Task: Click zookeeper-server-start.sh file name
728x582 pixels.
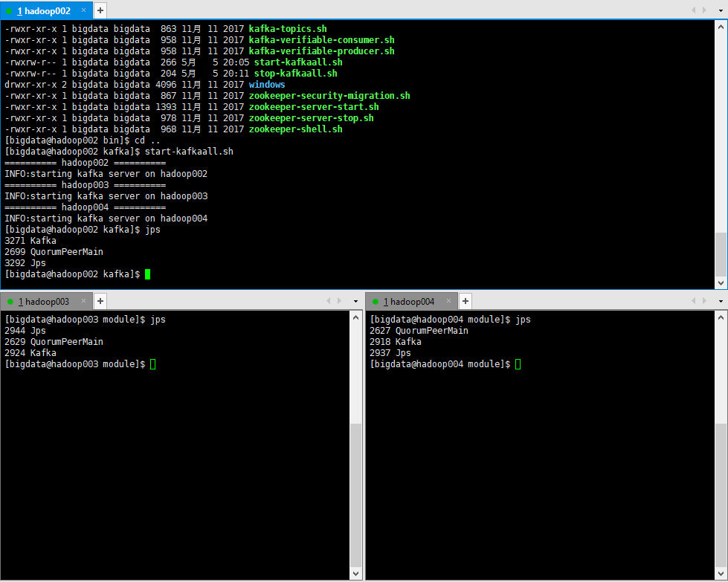Action: (x=314, y=107)
